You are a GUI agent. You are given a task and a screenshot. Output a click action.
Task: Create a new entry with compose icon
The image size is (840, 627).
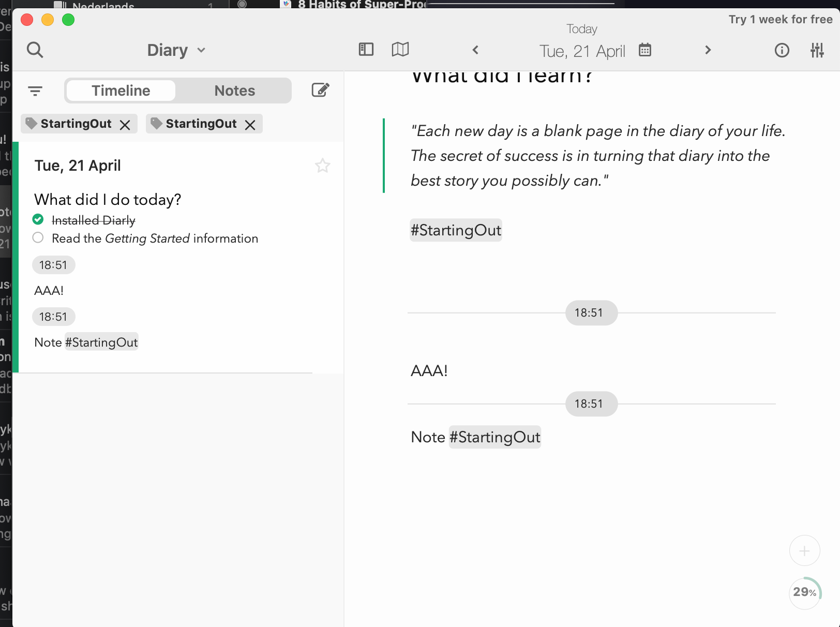[x=321, y=90]
